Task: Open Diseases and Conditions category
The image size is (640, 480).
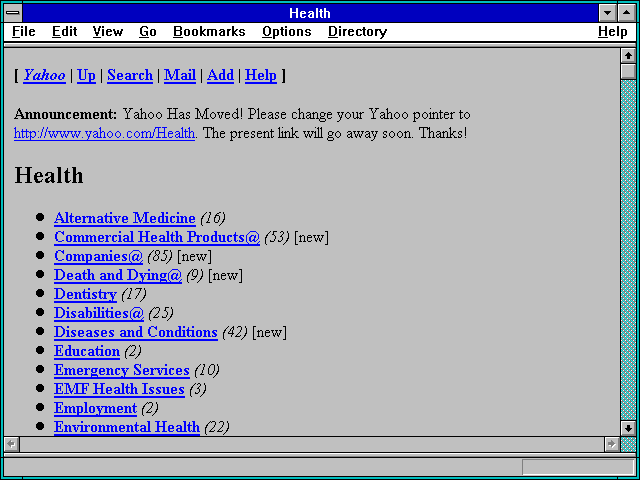Action: 136,332
